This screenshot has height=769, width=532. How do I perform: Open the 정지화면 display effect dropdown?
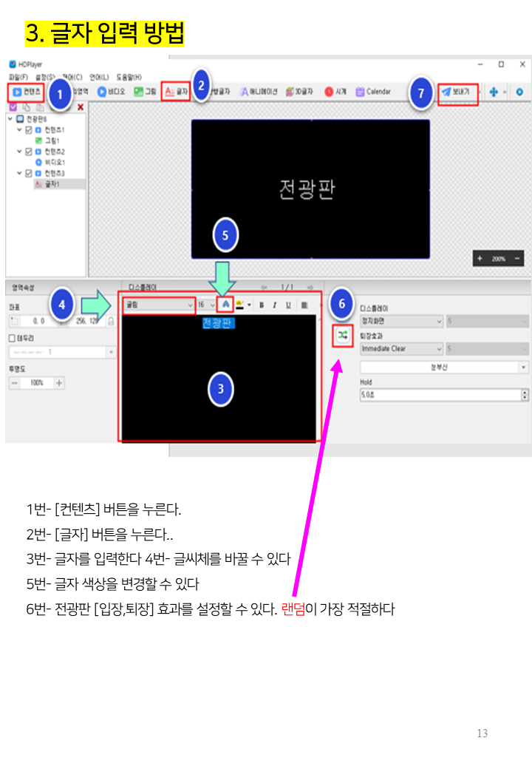(x=402, y=322)
